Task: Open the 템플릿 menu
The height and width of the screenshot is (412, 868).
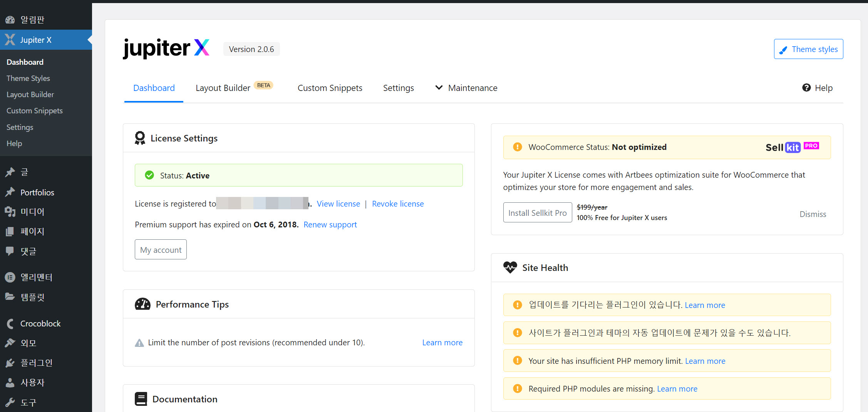Action: coord(33,297)
